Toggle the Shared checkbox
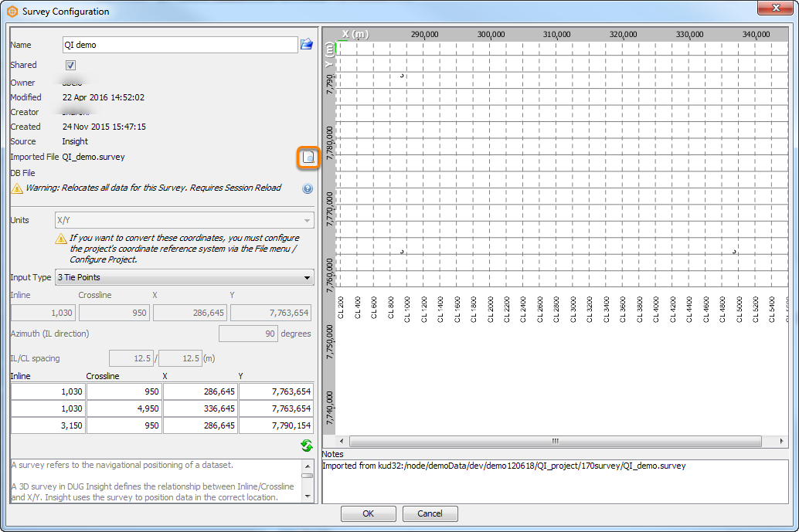The image size is (799, 532). pos(70,65)
